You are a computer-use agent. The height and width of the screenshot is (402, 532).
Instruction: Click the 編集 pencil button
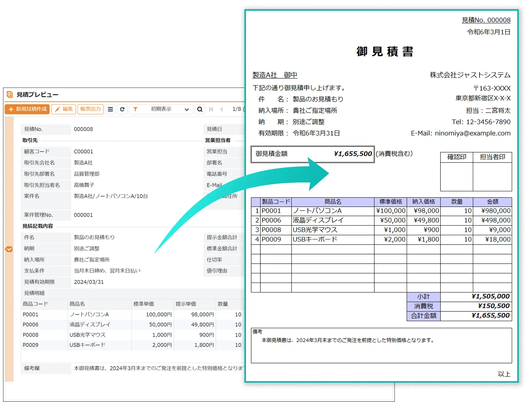coord(64,109)
